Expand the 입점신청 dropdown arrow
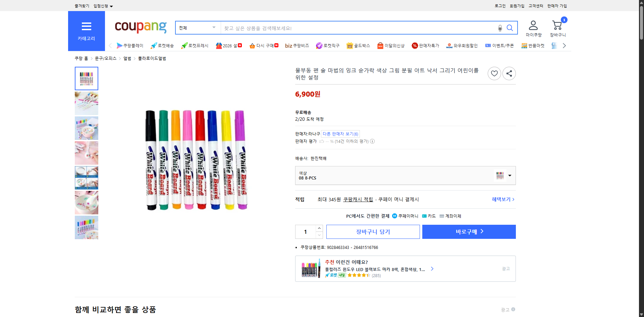644x317 pixels. [112, 6]
